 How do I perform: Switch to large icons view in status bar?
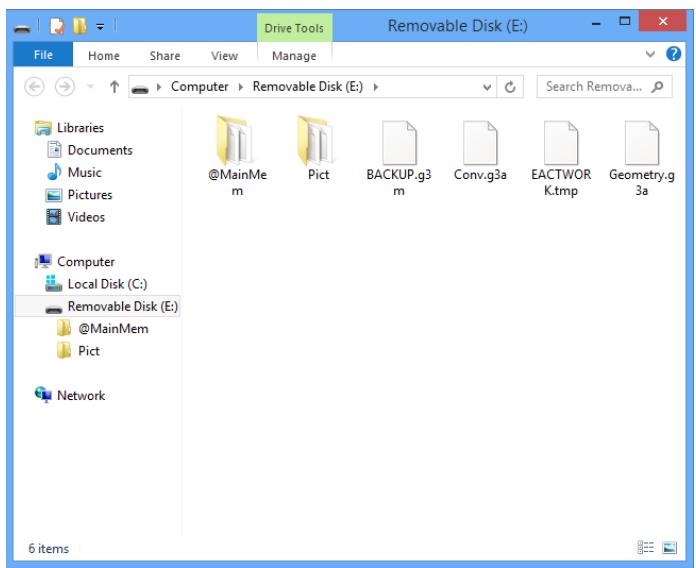[x=669, y=547]
